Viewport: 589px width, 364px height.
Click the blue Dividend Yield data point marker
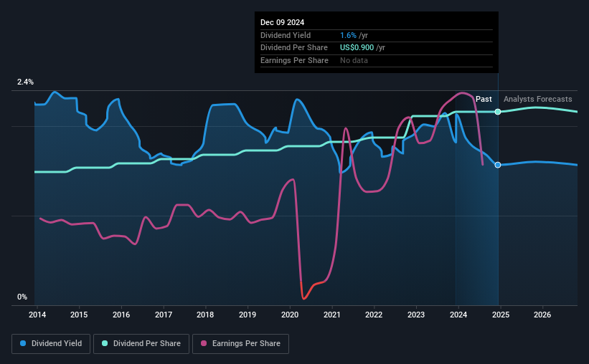[498, 165]
